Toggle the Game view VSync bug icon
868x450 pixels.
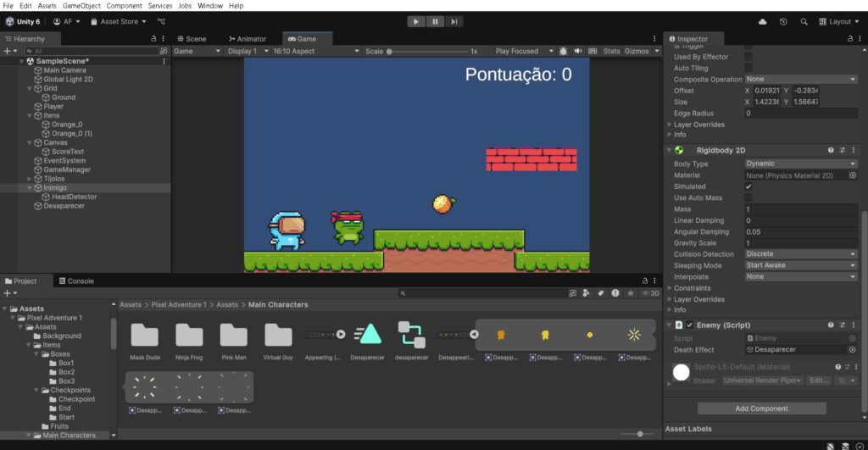563,51
